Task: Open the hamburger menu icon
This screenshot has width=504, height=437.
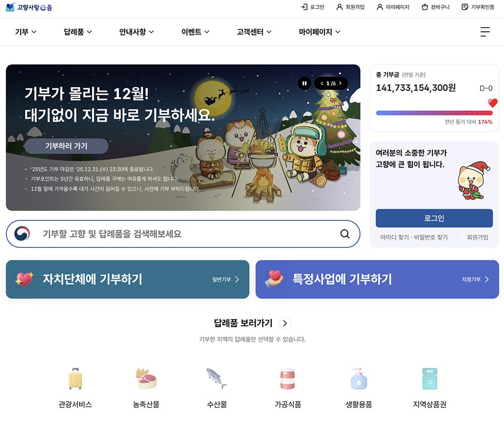Action: 485,32
